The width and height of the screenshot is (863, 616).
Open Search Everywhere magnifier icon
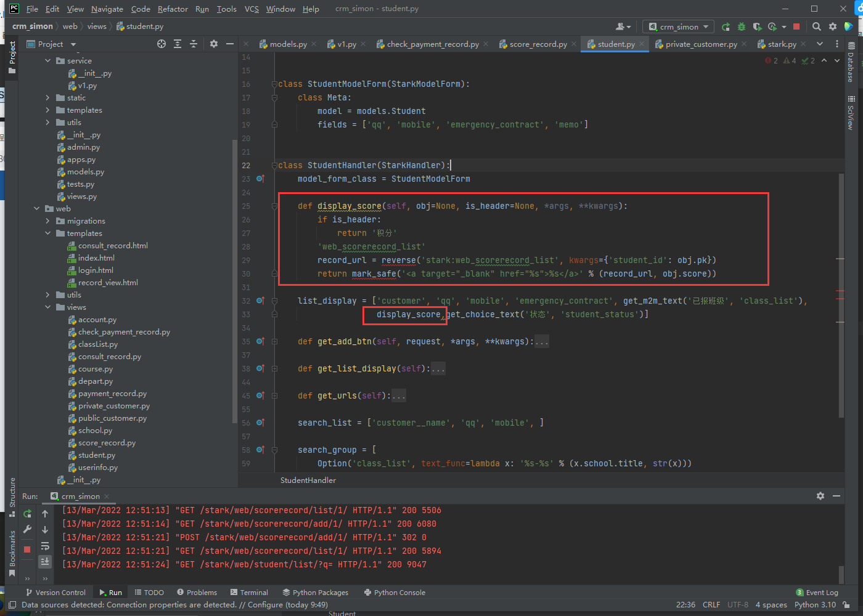[817, 26]
